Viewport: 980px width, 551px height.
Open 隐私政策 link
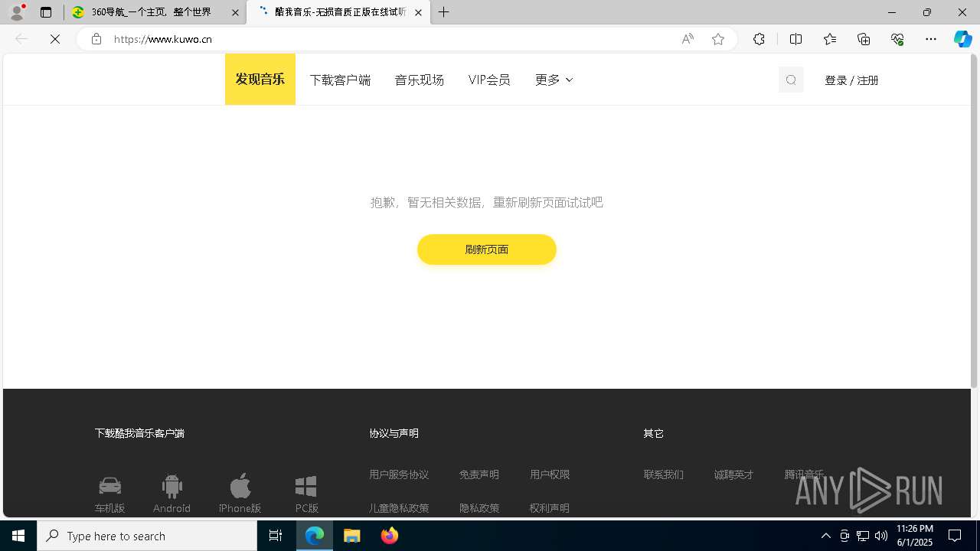pos(479,508)
